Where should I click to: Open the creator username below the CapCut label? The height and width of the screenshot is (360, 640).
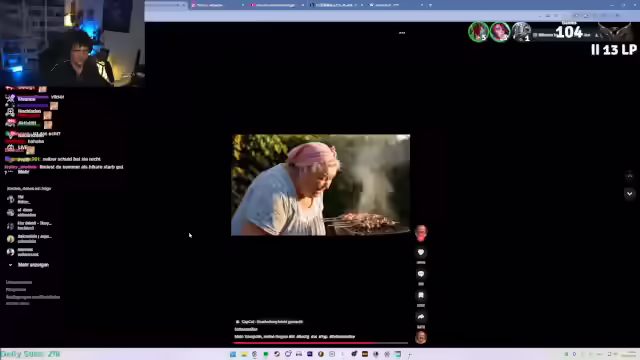tap(246, 329)
